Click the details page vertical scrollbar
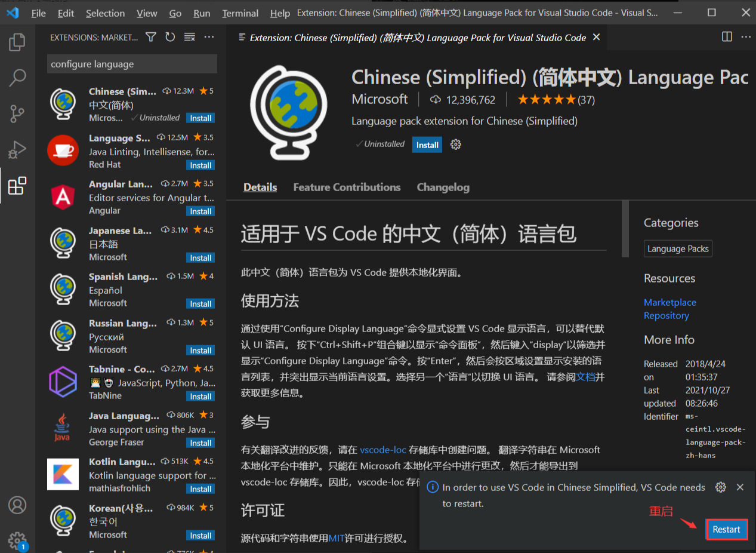 point(625,229)
